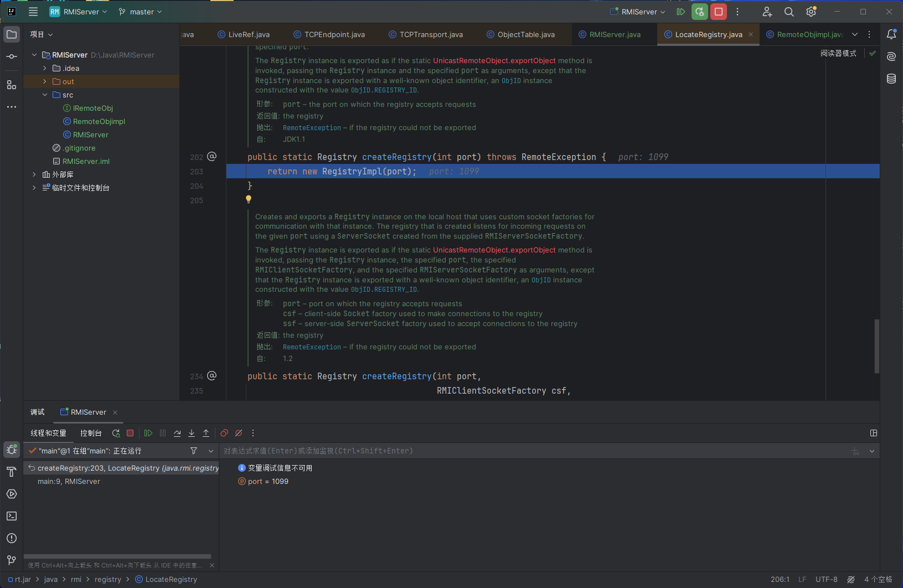
Task: Open the Debug tool window icon
Action: [12, 450]
